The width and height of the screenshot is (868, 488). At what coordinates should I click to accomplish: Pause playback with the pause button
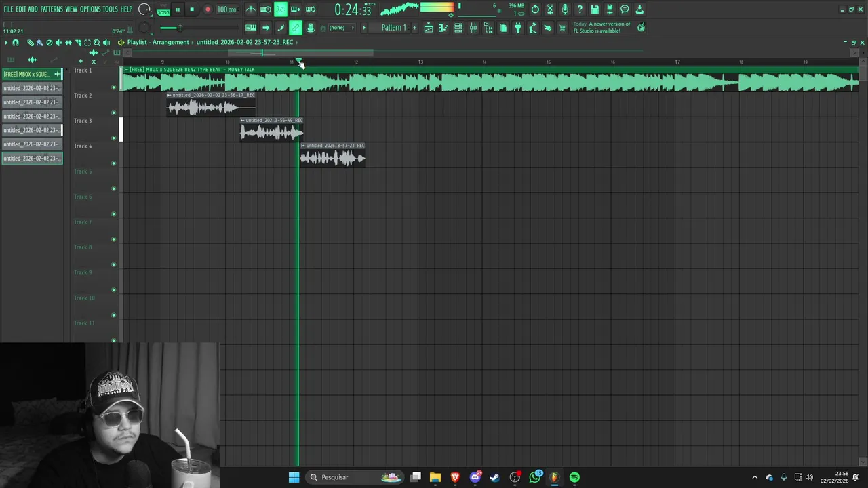178,9
